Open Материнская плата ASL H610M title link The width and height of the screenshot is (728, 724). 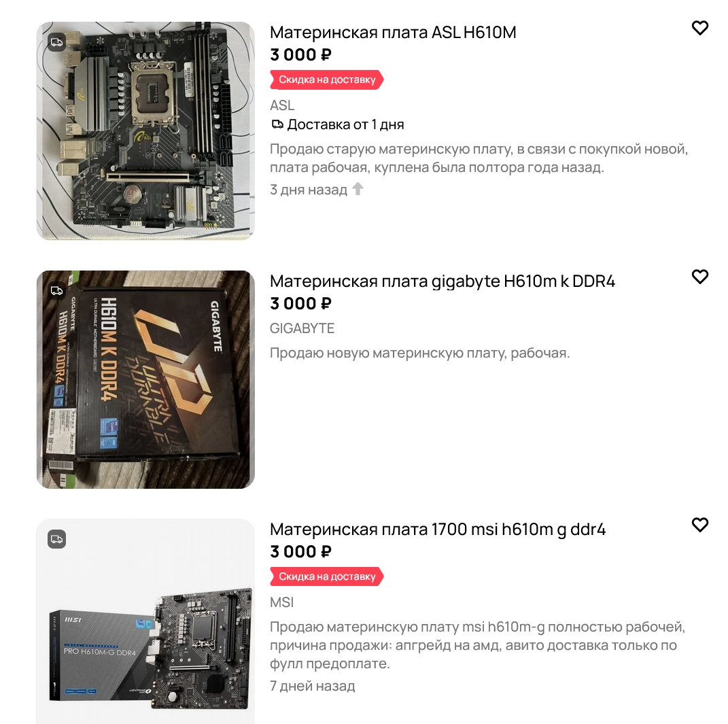(393, 33)
